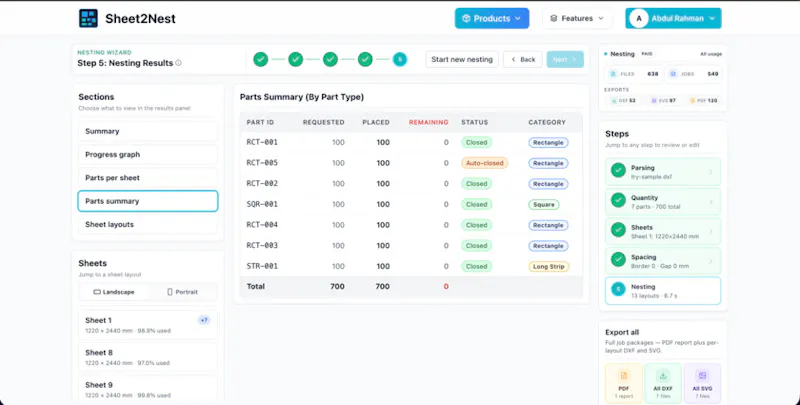Jump to Sheet 8 layout
This screenshot has height=405, width=800.
point(148,357)
